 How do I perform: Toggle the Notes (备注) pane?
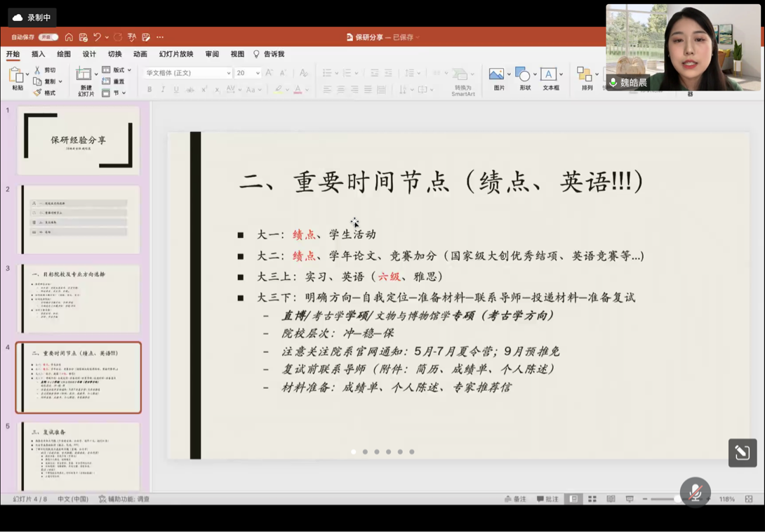515,499
